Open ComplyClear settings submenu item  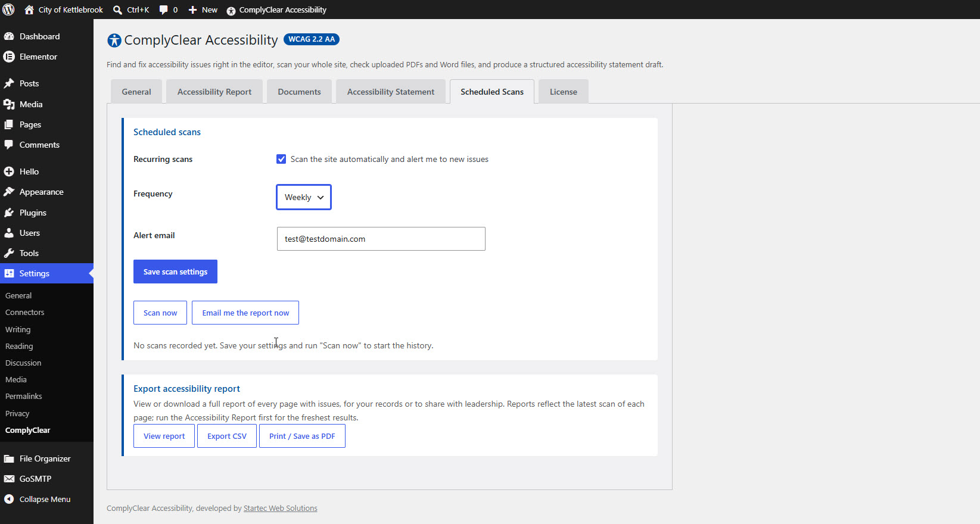click(28, 430)
